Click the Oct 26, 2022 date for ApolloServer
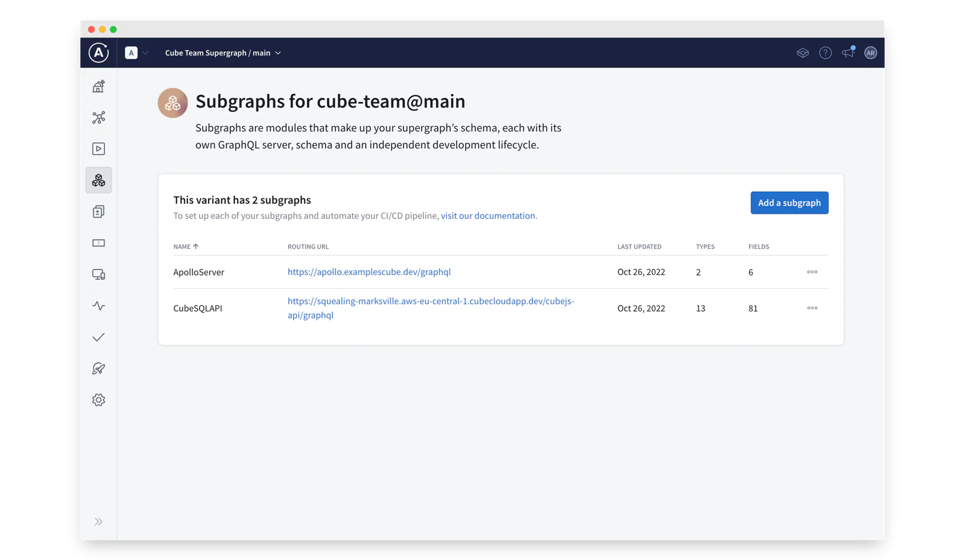This screenshot has height=560, width=965. [x=641, y=272]
